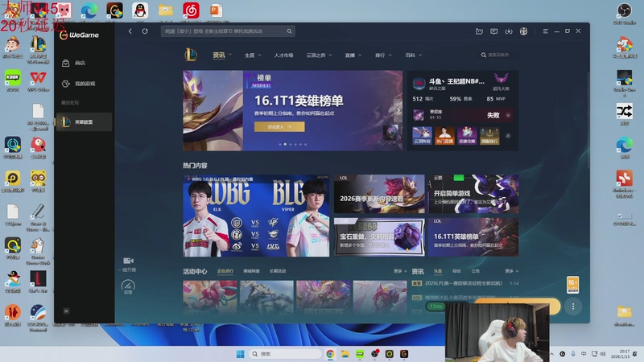Viewport: 644px width, 362px height.
Task: Open the WeGame hamburger main menu
Action: (546, 31)
